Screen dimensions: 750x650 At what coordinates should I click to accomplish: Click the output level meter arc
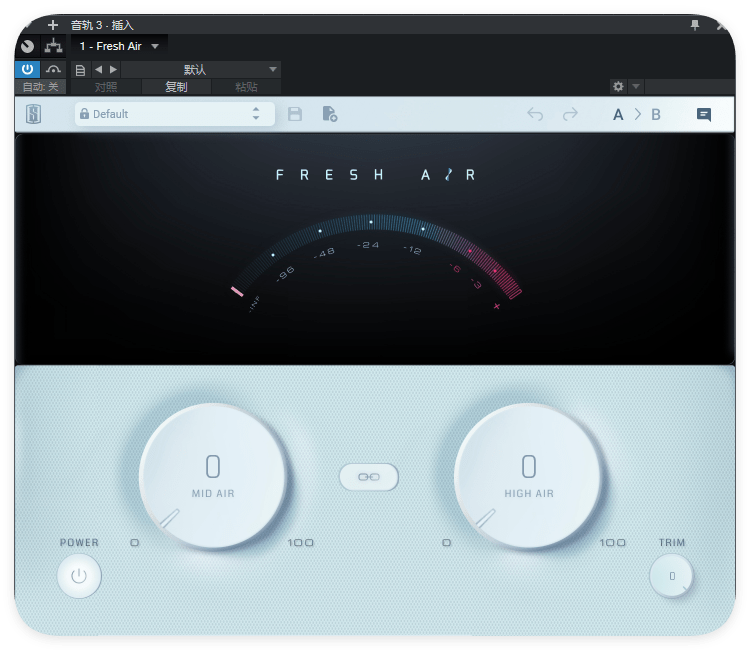point(376,258)
